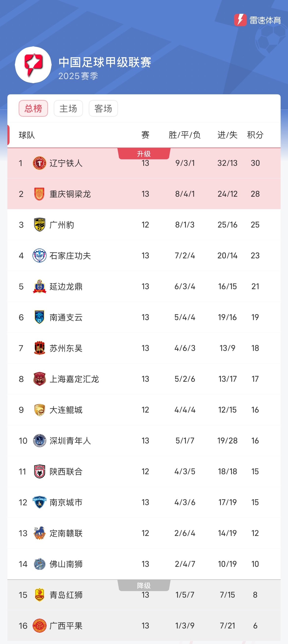The height and width of the screenshot is (644, 288).
Task: Click the gray 降级 relegation label
Action: pyautogui.click(x=144, y=585)
